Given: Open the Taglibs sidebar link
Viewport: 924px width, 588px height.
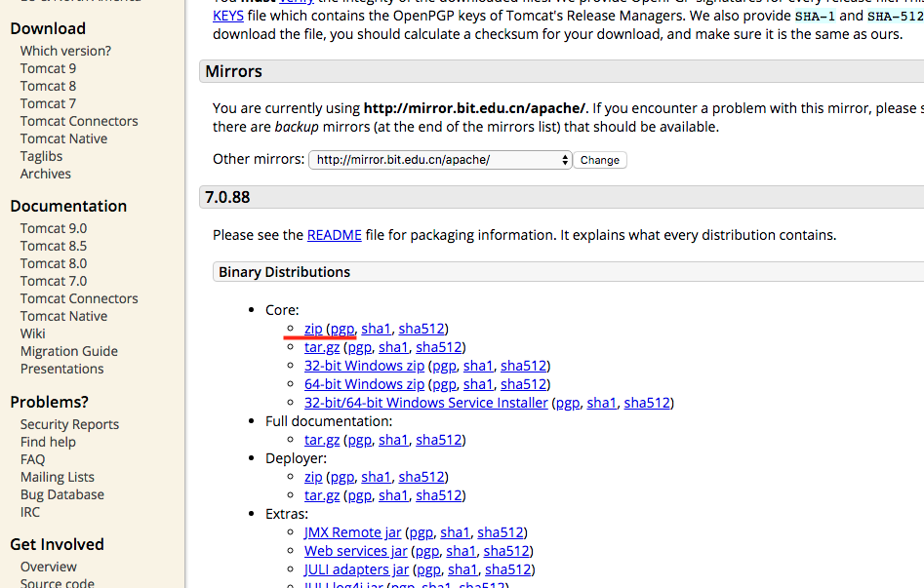Looking at the screenshot, I should 41,156.
